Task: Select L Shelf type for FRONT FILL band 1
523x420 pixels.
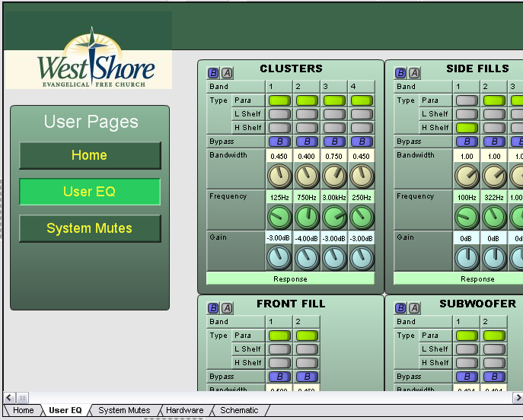Action: 279,349
